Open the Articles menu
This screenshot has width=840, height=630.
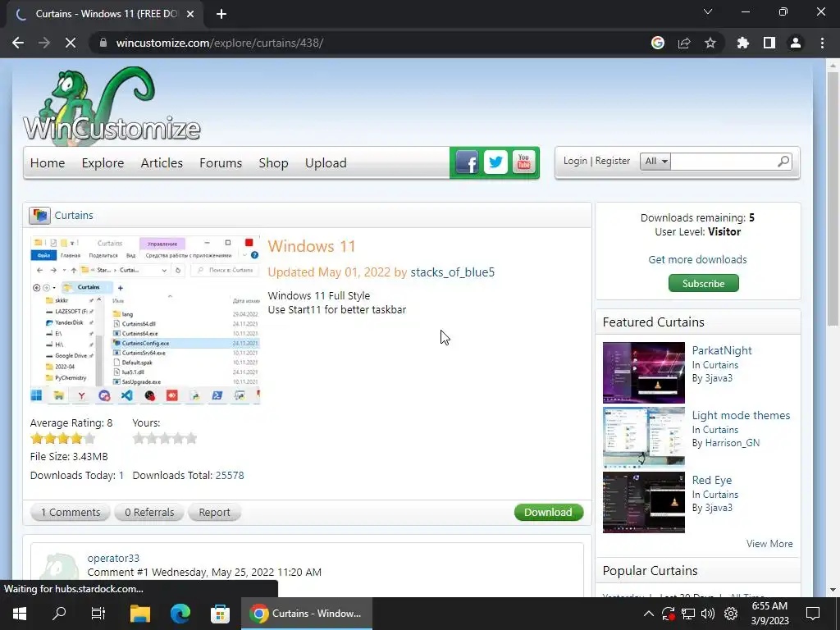click(x=162, y=163)
